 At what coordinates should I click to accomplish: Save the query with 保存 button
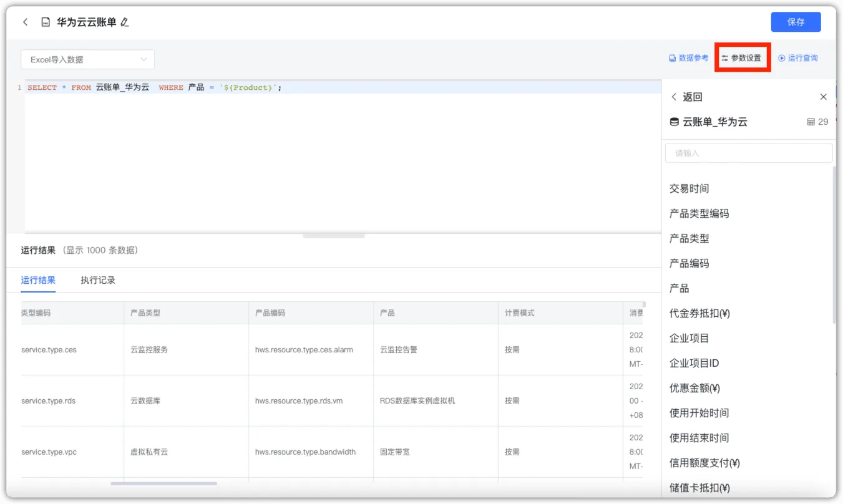pyautogui.click(x=796, y=22)
